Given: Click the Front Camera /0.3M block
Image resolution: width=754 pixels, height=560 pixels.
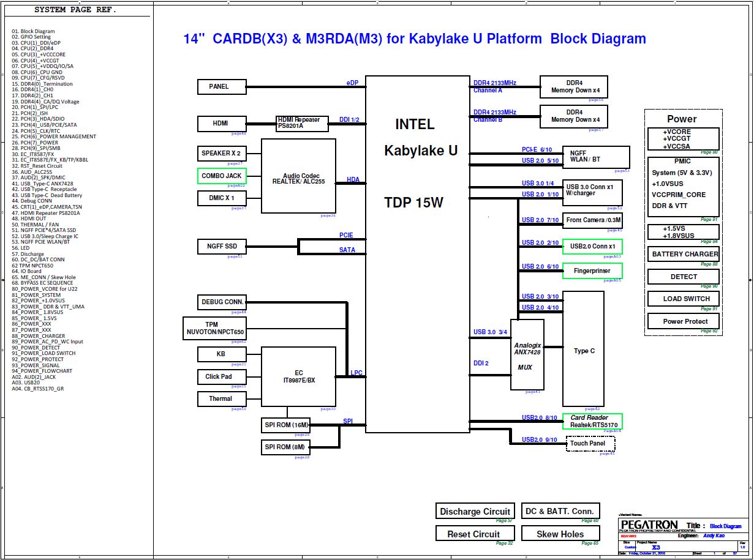Looking at the screenshot, I should click(593, 220).
